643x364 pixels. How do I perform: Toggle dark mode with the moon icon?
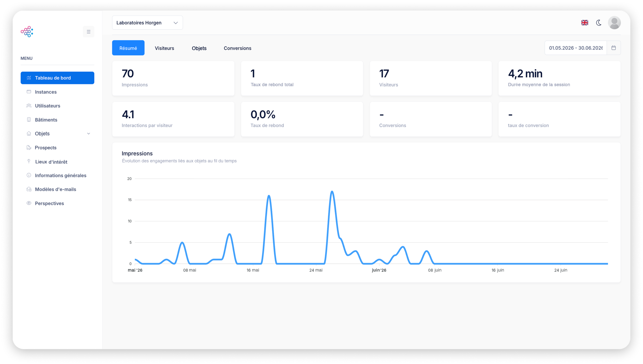599,23
